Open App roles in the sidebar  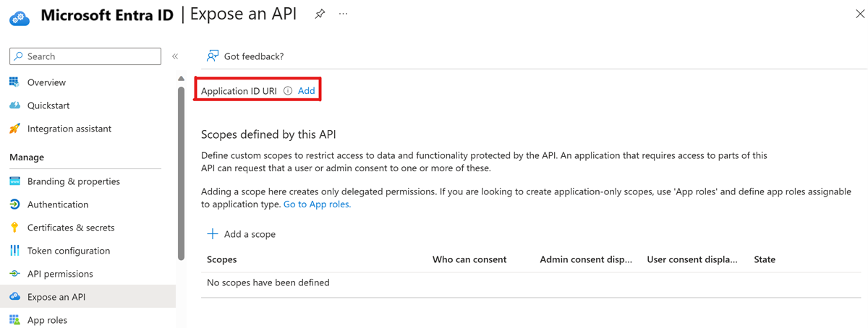[47, 320]
